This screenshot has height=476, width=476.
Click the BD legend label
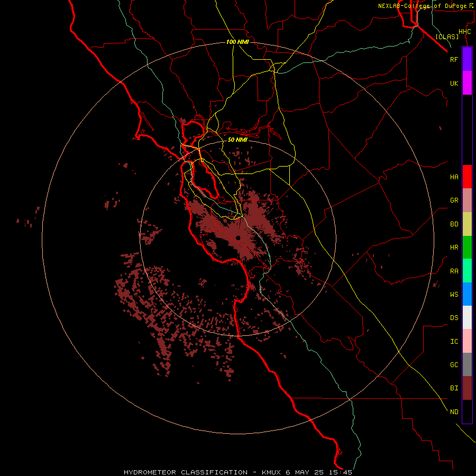tap(454, 224)
